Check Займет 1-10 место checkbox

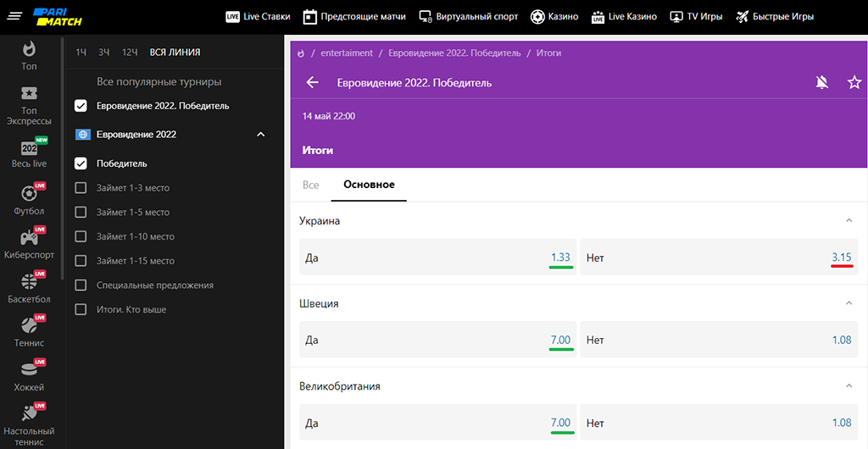[x=81, y=236]
